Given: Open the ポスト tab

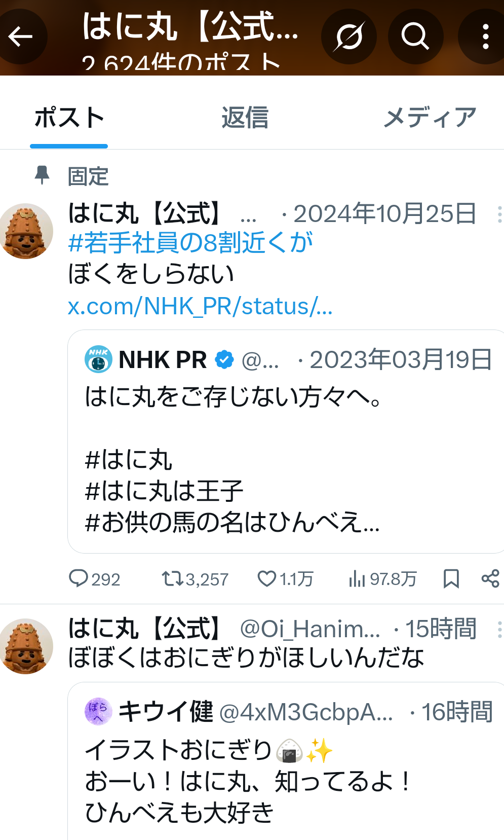Looking at the screenshot, I should (69, 118).
